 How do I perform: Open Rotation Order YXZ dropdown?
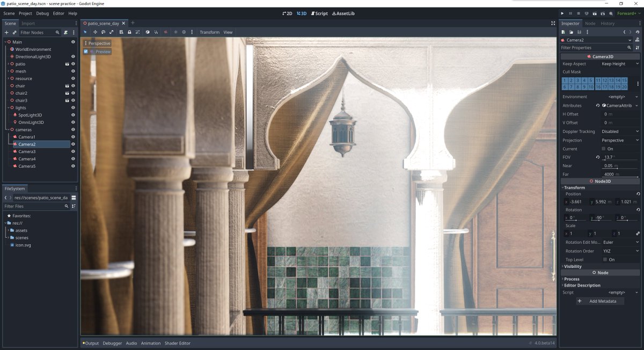(x=620, y=251)
